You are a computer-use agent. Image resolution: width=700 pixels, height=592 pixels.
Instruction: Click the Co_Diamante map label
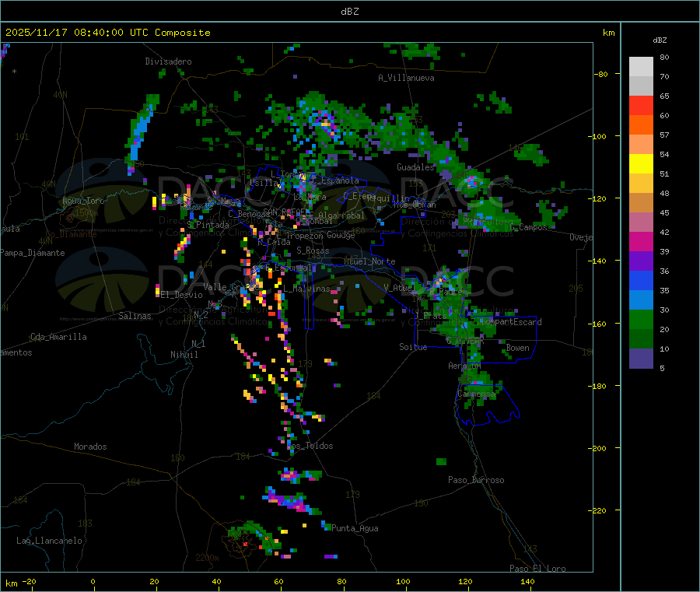click(x=71, y=234)
